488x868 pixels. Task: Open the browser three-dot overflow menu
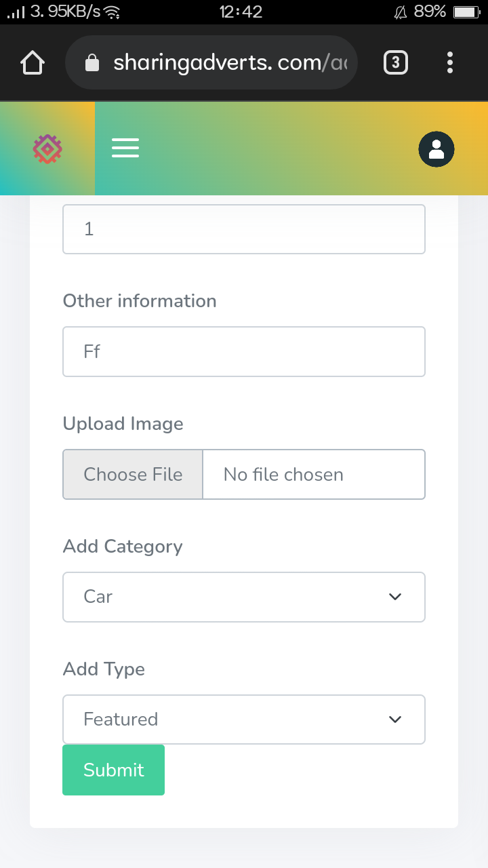450,63
